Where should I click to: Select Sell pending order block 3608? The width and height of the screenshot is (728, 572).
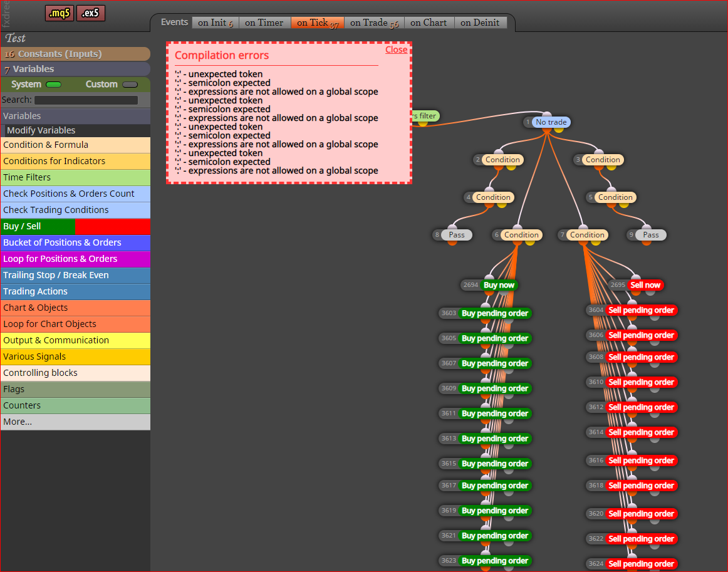641,357
